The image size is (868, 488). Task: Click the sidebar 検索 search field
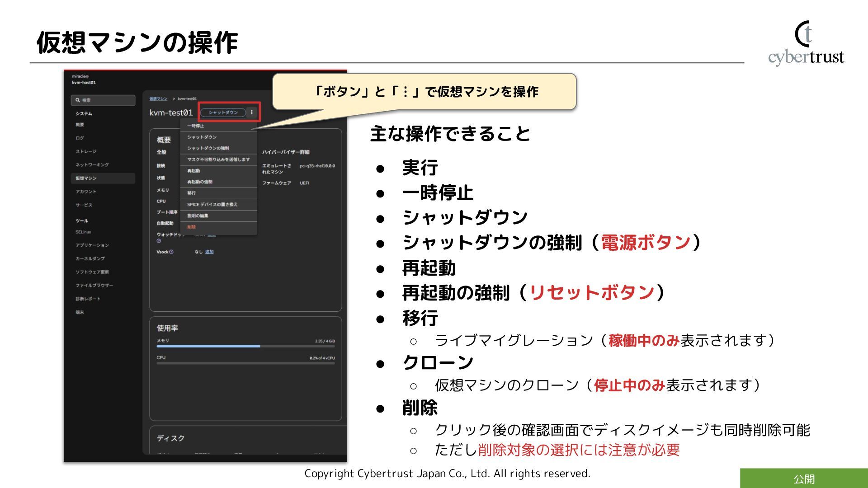point(107,100)
